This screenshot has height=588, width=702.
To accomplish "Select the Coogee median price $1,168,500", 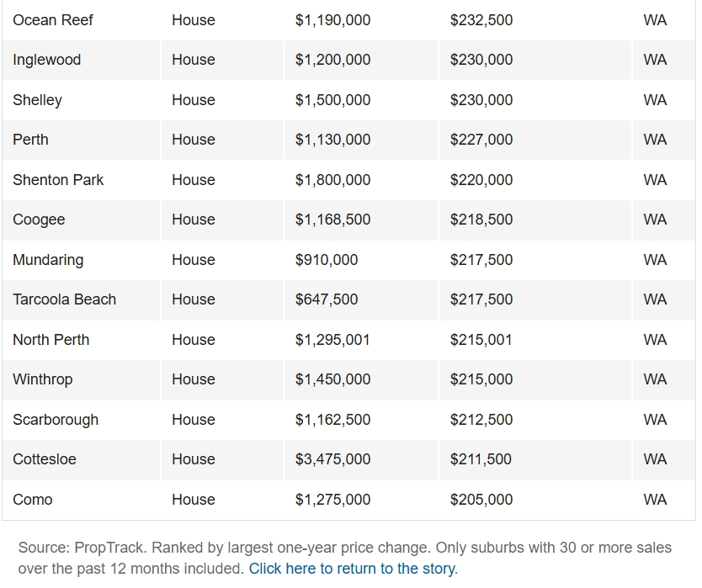I will (x=332, y=220).
